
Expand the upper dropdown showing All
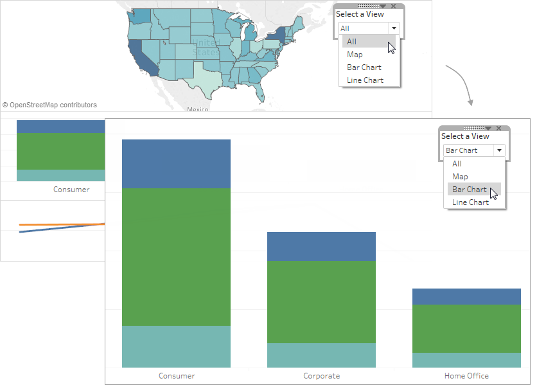pyautogui.click(x=394, y=28)
